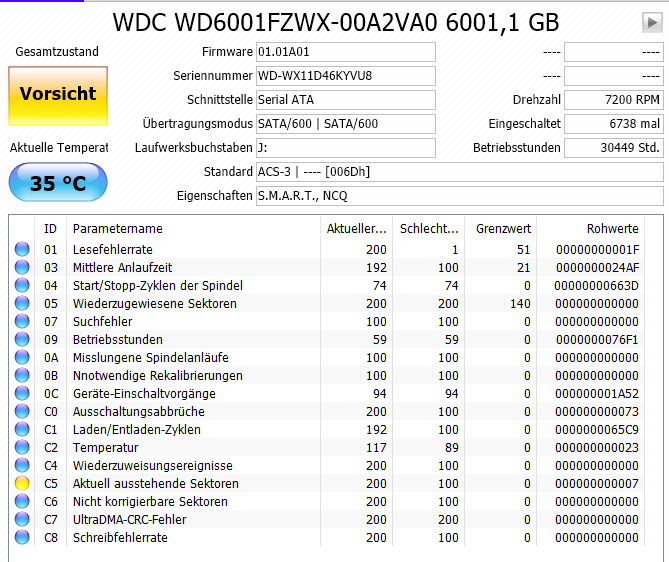669x562 pixels.
Task: Click the Schlecht column header
Action: coord(429,229)
